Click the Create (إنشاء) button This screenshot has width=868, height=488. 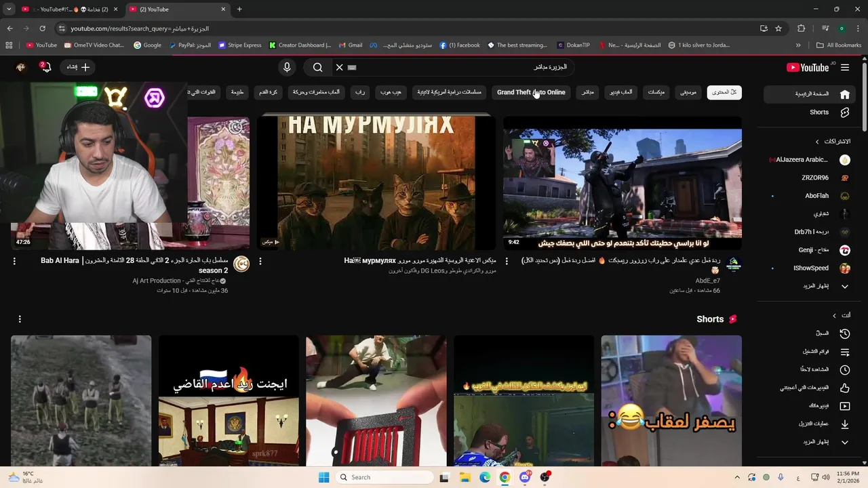tap(79, 67)
